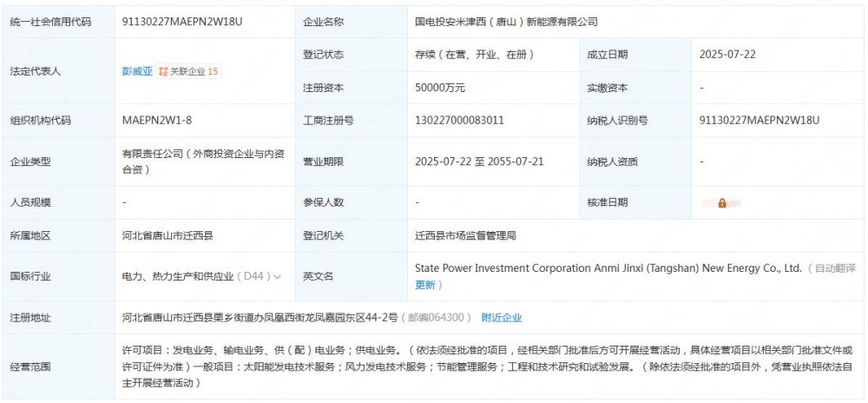The height and width of the screenshot is (403, 868).
Task: Select registration authority 迁西县市场监督管理局
Action: click(x=465, y=236)
